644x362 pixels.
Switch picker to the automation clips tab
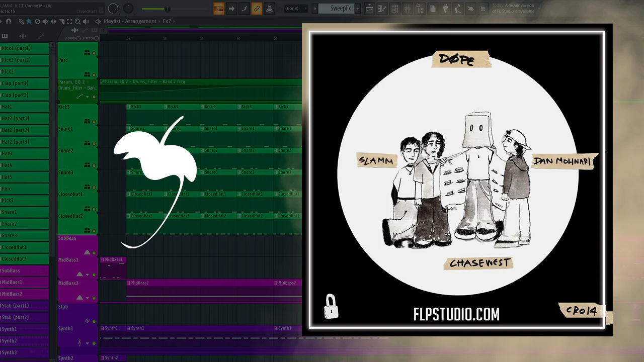coord(41,36)
